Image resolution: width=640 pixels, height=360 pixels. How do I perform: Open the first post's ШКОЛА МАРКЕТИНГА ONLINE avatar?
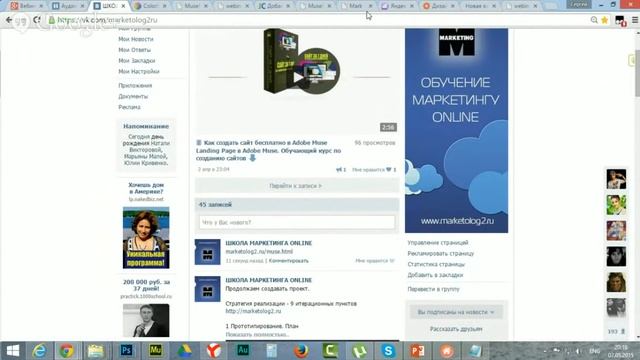(207, 252)
